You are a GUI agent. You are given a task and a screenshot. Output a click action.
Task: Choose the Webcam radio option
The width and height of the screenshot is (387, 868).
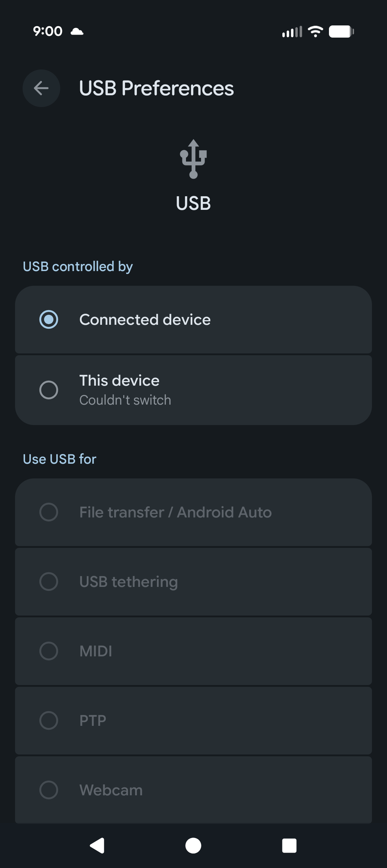click(49, 790)
